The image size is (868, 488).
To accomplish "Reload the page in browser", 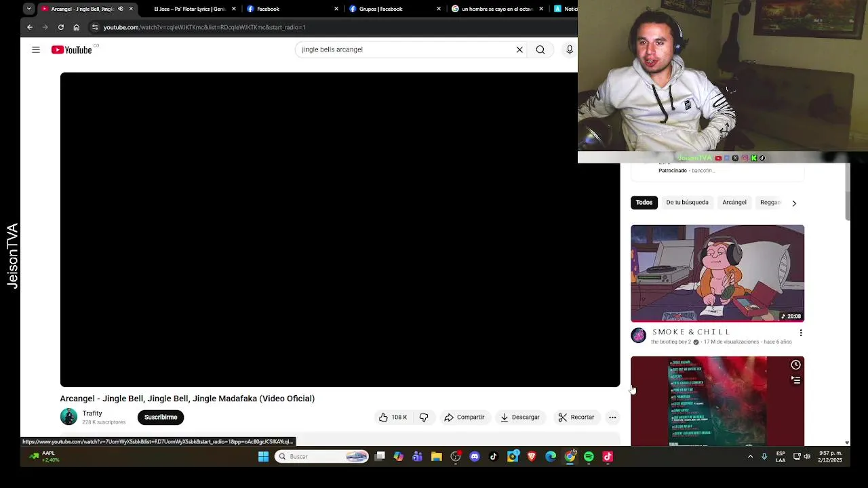I will click(x=61, y=27).
